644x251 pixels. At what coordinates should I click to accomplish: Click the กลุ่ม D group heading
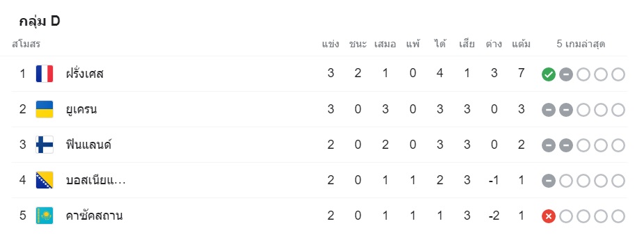point(40,22)
